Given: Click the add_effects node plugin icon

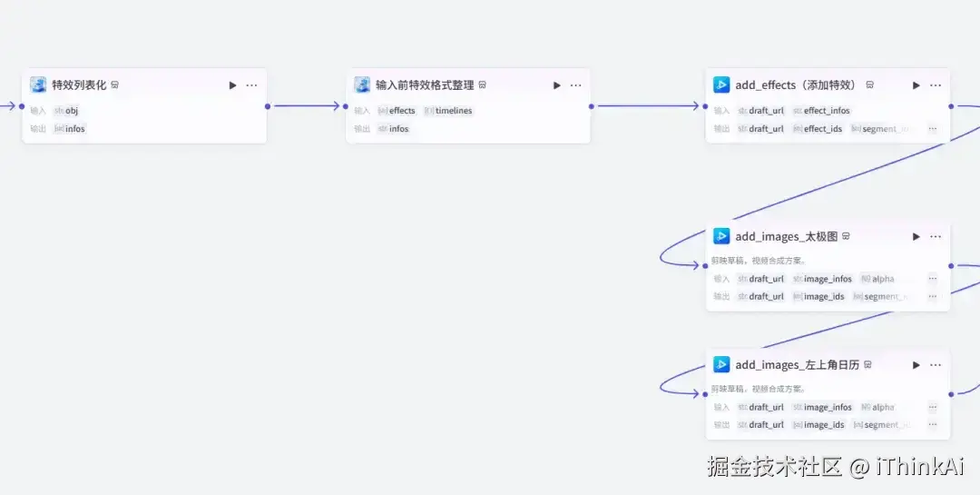Looking at the screenshot, I should tap(721, 84).
